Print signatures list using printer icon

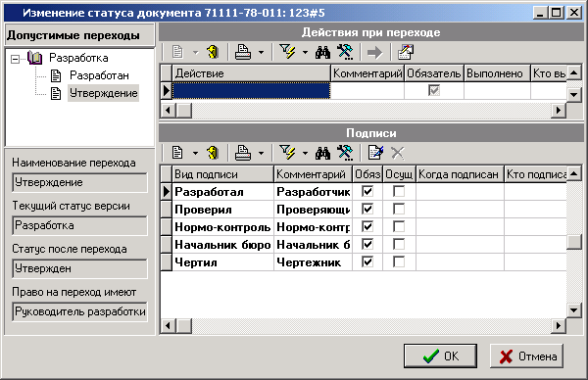pos(243,153)
